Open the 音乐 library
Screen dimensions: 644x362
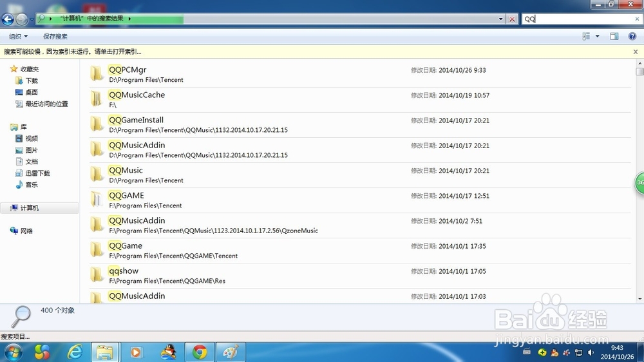pyautogui.click(x=26, y=184)
